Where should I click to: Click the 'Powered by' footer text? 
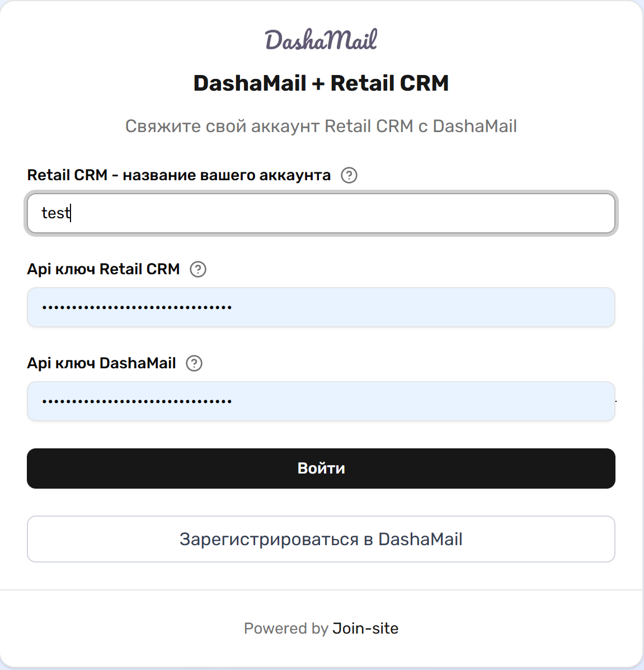click(286, 628)
